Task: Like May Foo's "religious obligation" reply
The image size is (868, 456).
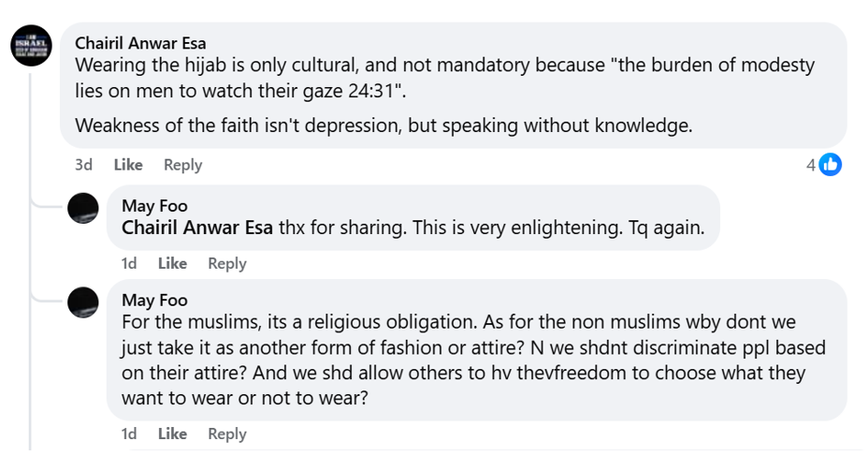Action: tap(172, 434)
